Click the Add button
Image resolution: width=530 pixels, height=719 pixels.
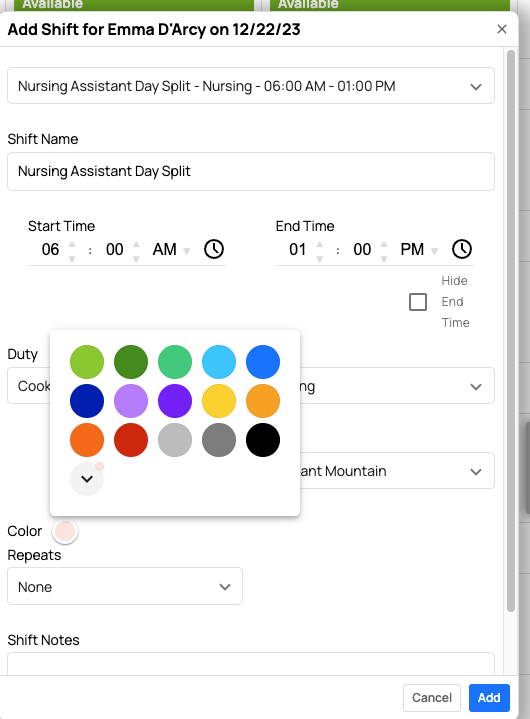[x=489, y=697]
